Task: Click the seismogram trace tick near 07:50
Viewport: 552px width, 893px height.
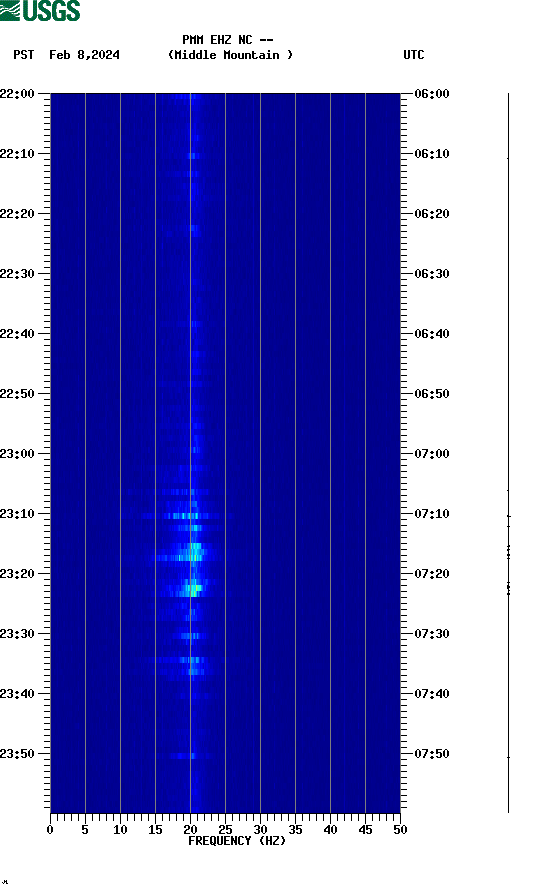Action: [508, 757]
